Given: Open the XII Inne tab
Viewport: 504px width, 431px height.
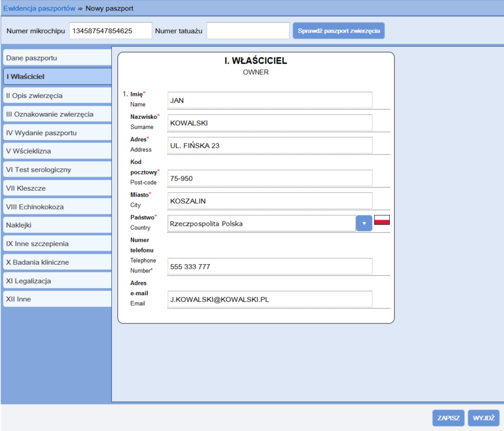Looking at the screenshot, I should pyautogui.click(x=58, y=299).
